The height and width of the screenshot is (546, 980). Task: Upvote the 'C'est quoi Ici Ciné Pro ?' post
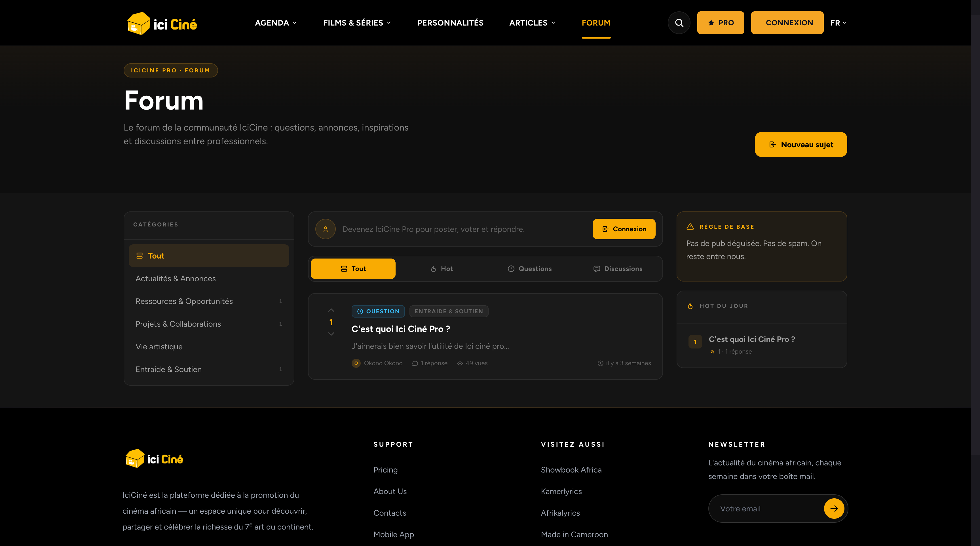click(x=331, y=310)
